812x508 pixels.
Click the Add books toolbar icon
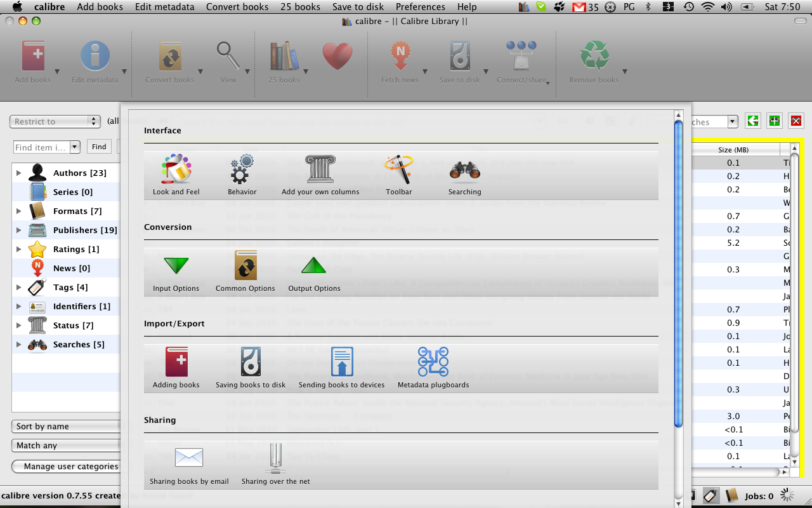coord(33,57)
